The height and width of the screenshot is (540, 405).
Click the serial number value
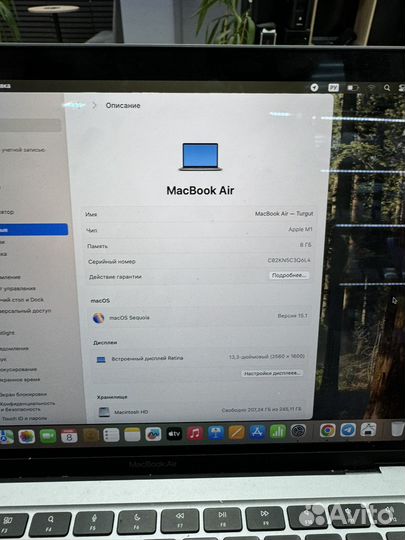(x=289, y=260)
